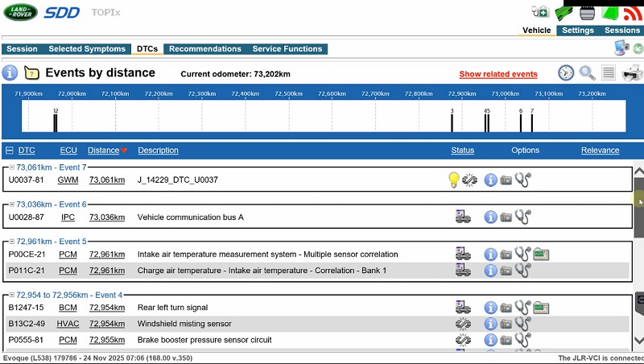This screenshot has height=364, width=644.
Task: Open info icon for P011C-21
Action: pos(490,271)
